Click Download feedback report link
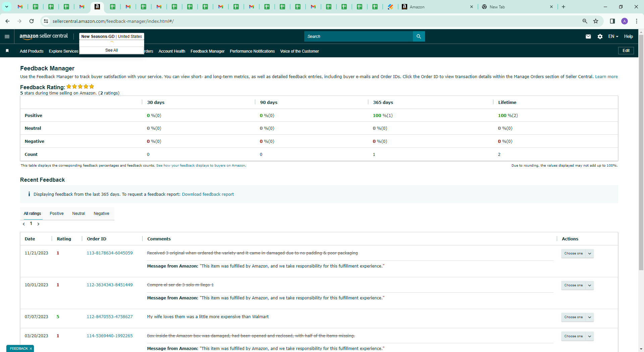The height and width of the screenshot is (352, 644). tap(208, 194)
